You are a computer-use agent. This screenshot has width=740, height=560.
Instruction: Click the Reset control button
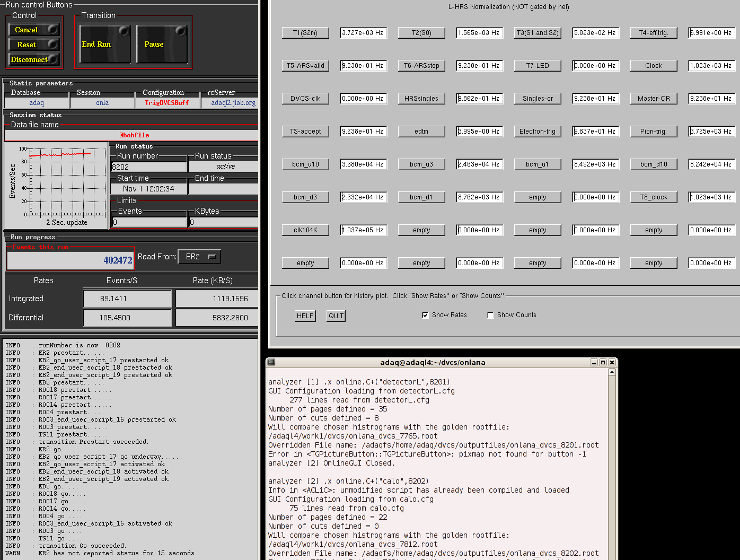pyautogui.click(x=34, y=45)
